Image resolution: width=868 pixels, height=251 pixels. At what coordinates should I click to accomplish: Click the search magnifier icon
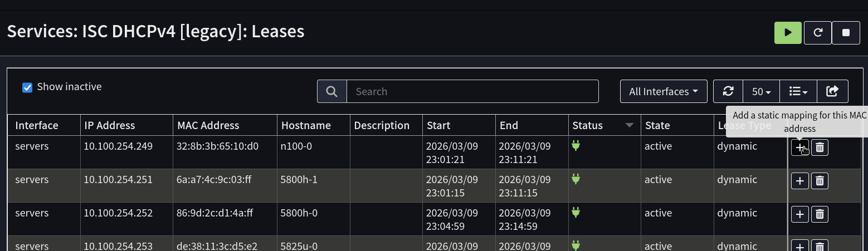pos(332,91)
